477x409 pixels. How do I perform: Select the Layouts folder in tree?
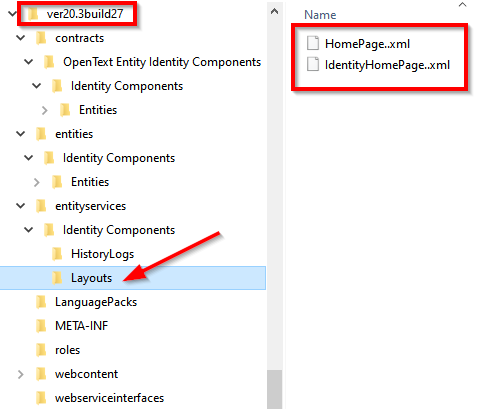point(133,278)
